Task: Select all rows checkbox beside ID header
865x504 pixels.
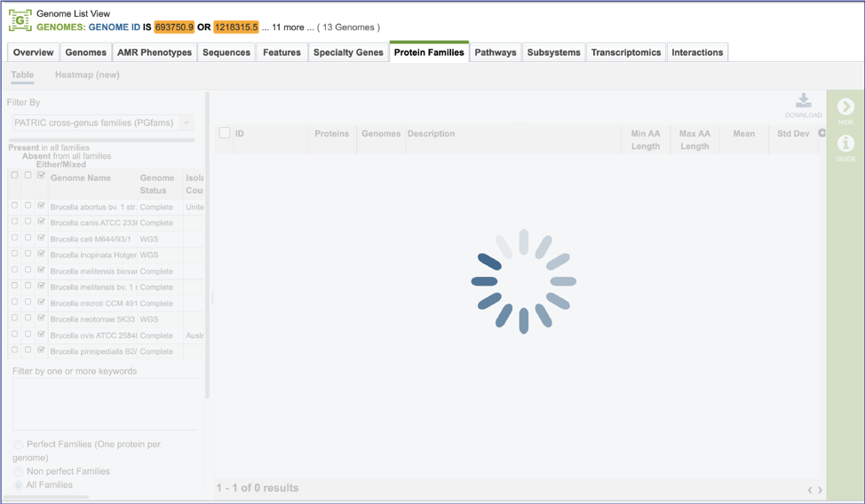Action: (225, 133)
